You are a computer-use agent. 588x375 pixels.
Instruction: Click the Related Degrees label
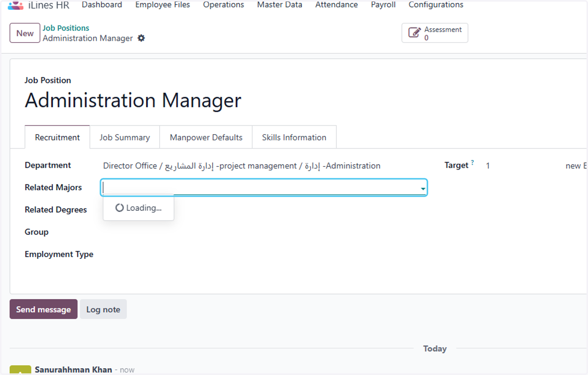pyautogui.click(x=56, y=210)
